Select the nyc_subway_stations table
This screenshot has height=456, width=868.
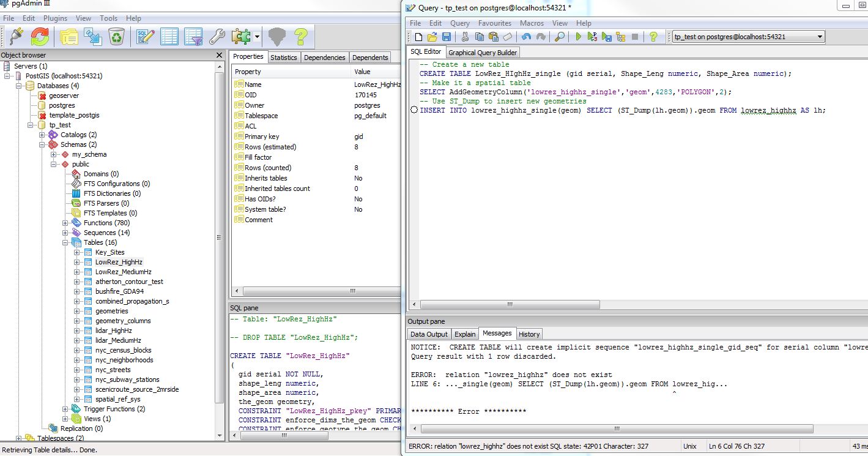(127, 379)
